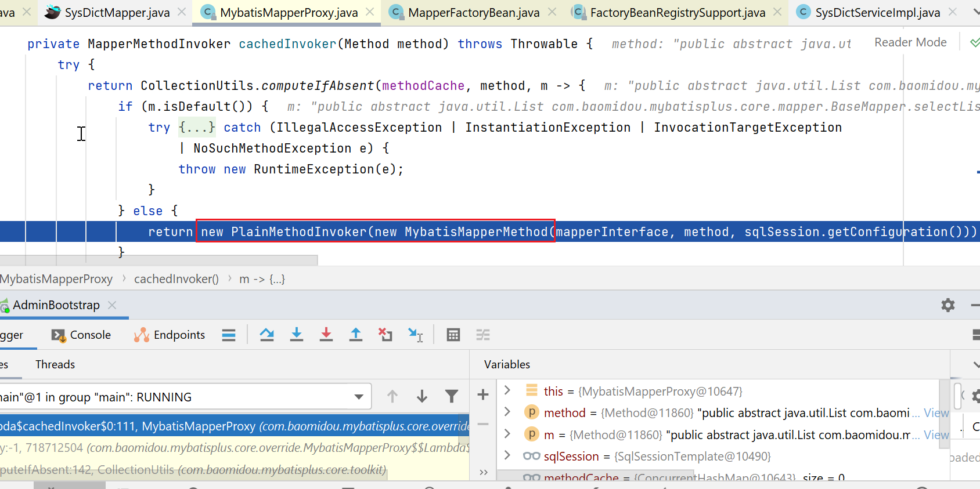Click the Drop Frame icon
Image resolution: width=980 pixels, height=489 pixels.
pyautogui.click(x=385, y=335)
